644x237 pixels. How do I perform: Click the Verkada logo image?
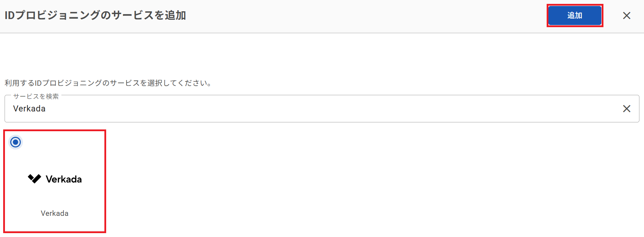point(55,179)
